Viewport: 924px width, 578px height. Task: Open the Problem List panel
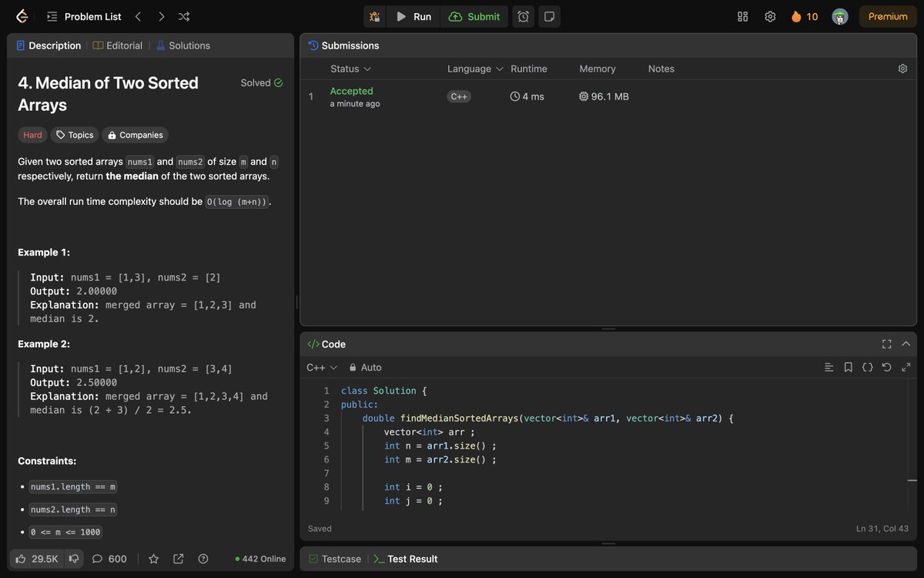pyautogui.click(x=83, y=16)
